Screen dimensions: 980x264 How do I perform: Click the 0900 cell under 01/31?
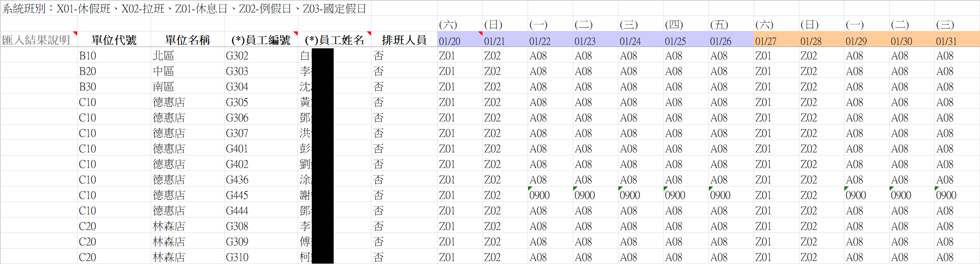coord(946,195)
